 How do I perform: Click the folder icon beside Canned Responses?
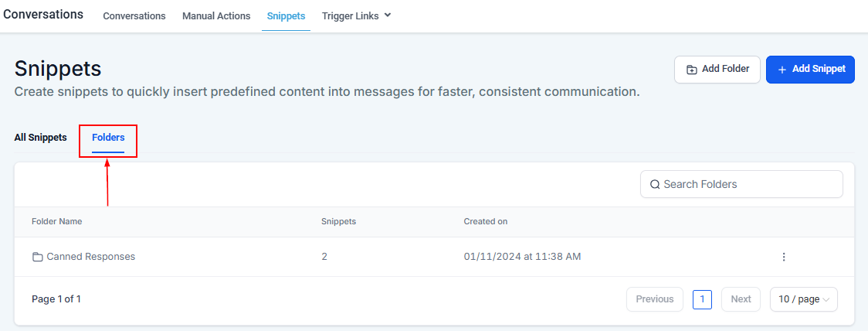[37, 257]
